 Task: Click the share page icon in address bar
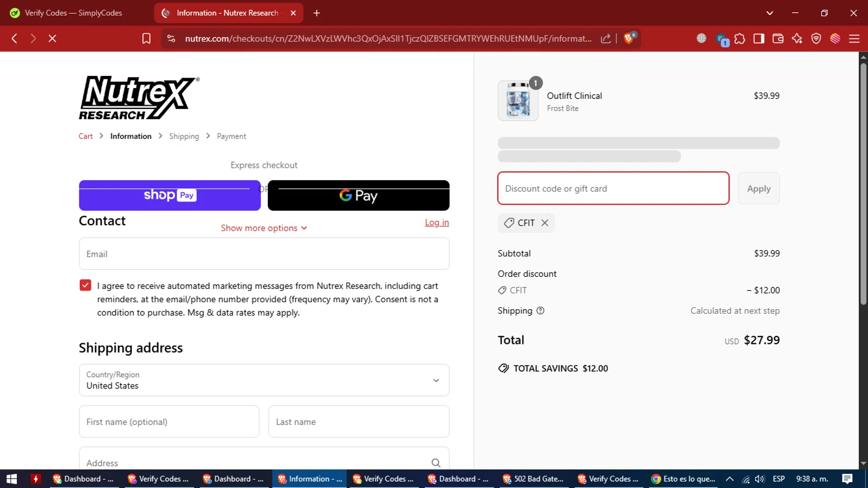click(x=606, y=38)
